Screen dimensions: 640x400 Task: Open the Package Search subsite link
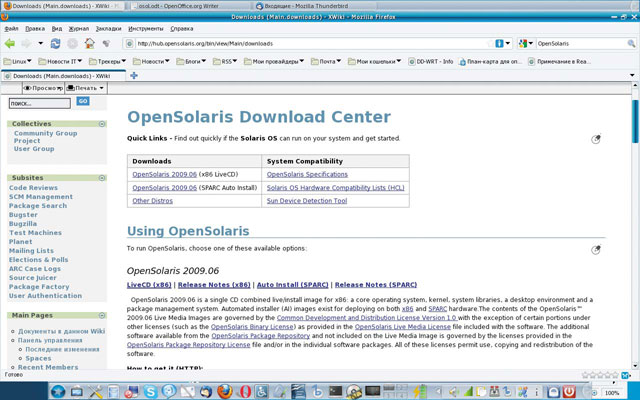(x=38, y=206)
